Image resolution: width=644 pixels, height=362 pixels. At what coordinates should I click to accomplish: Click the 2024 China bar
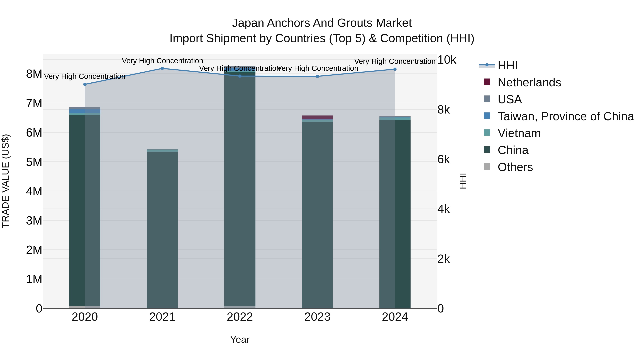(395, 214)
